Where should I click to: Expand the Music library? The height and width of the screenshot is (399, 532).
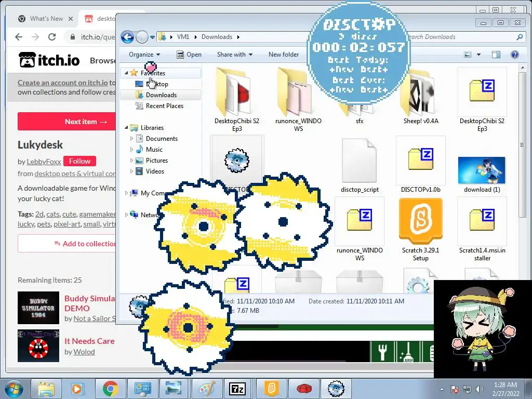(x=131, y=149)
